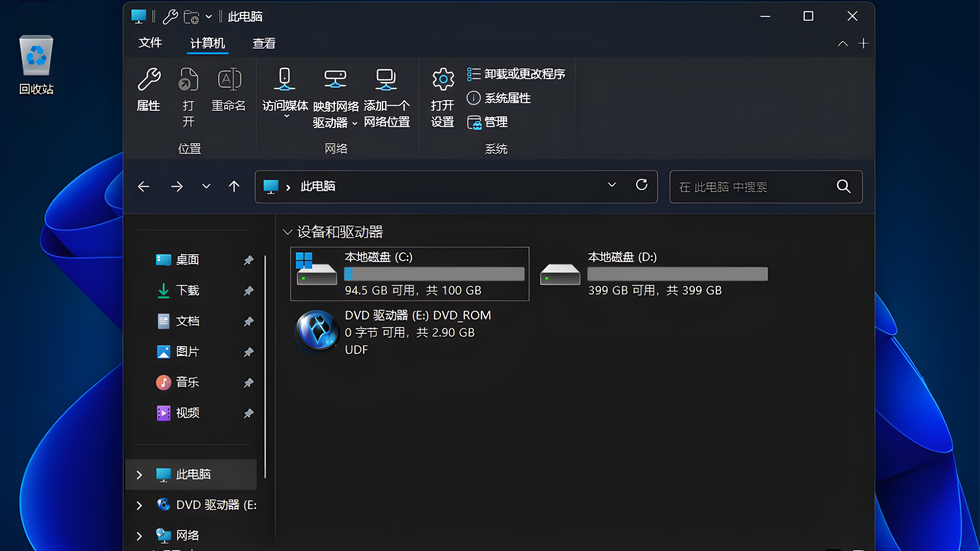Unpin Documents (文档) using its pin icon
Image resolution: width=980 pixels, height=551 pixels.
pos(248,321)
